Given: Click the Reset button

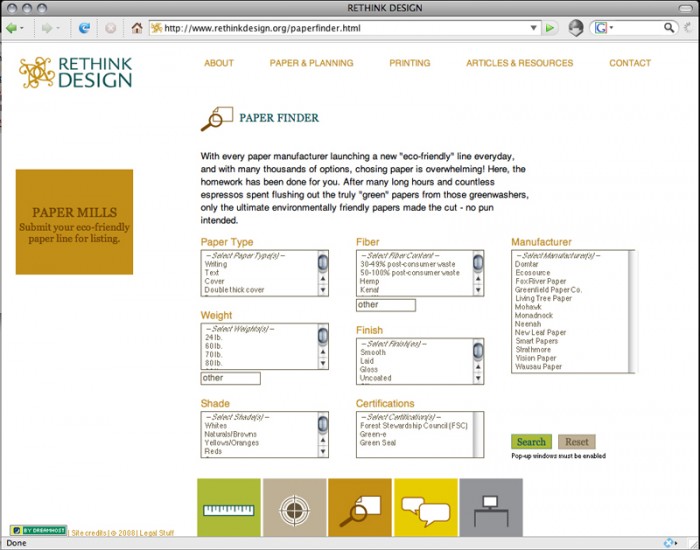Looking at the screenshot, I should 577,442.
